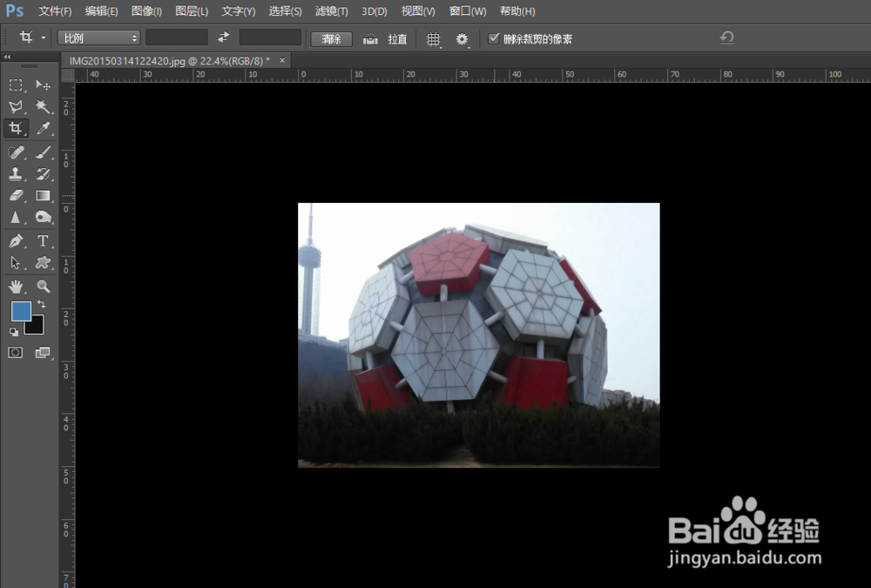Screen dimensions: 871x588
Task: Toggle Quick Mask mode
Action: (16, 352)
